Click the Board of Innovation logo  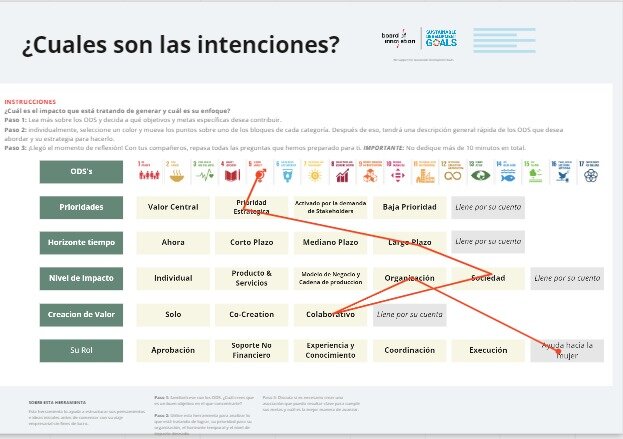398,38
